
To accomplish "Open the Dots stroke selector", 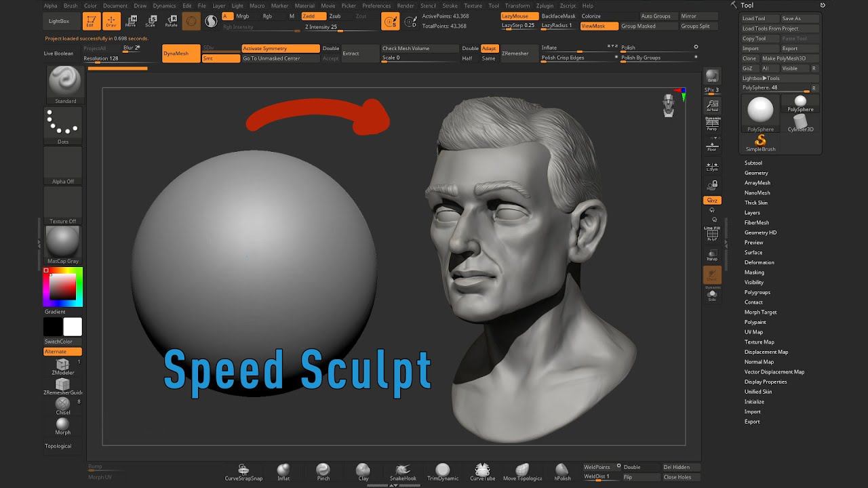I will tap(63, 126).
